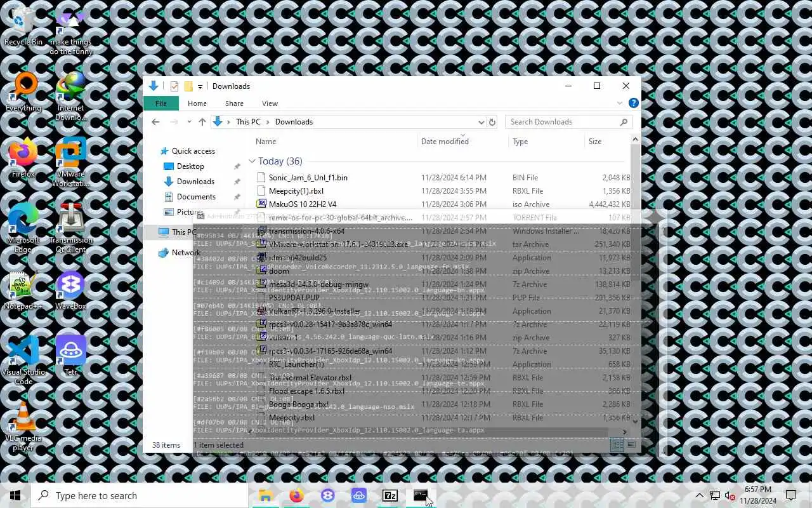Launch the VLC media player desktop icon
The width and height of the screenshot is (812, 508).
click(23, 427)
